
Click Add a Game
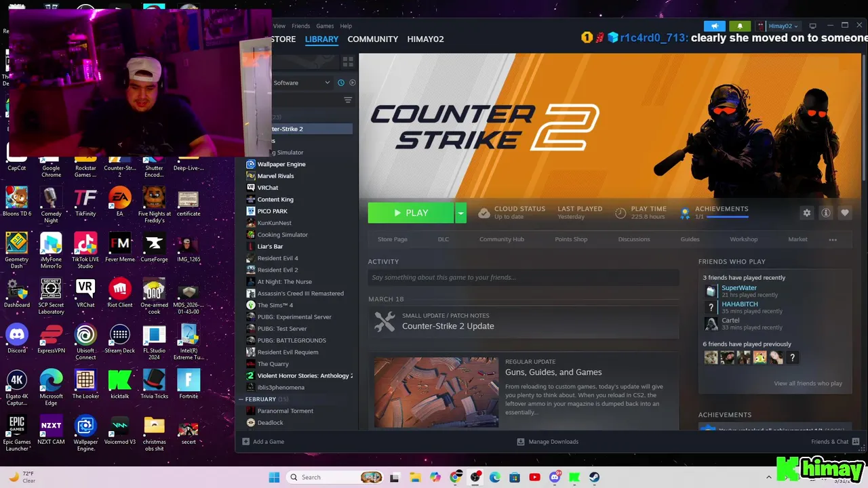pyautogui.click(x=263, y=442)
